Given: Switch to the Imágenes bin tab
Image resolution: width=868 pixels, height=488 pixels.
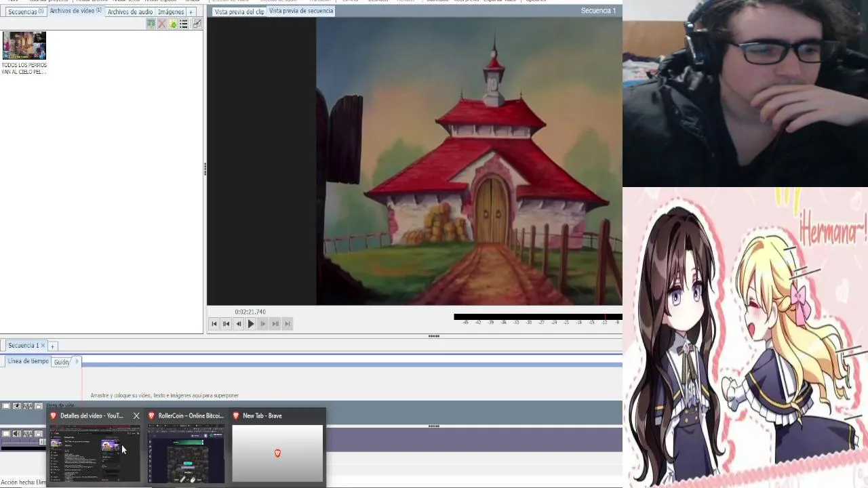Looking at the screenshot, I should pyautogui.click(x=170, y=12).
